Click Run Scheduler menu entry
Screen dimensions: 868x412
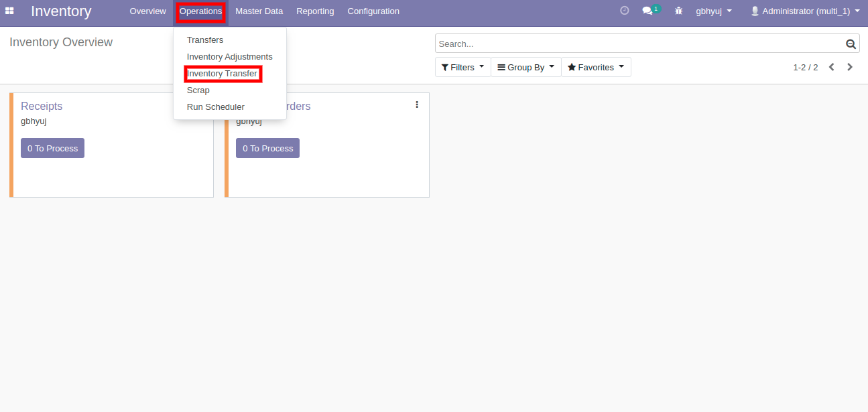point(215,107)
